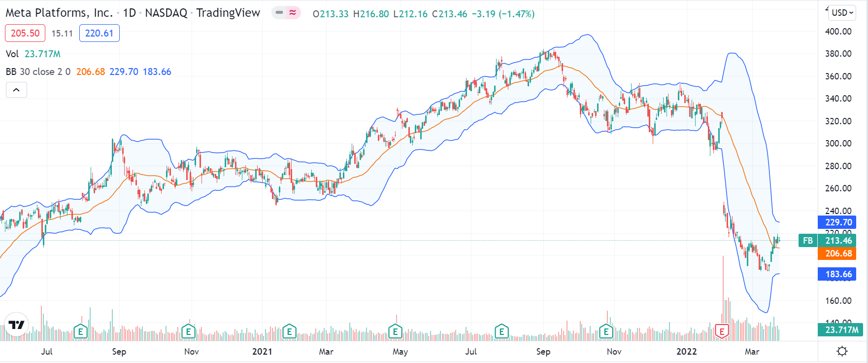Open the earnings marker just after the 2021 label
This screenshot has width=868, height=363.
point(289,331)
